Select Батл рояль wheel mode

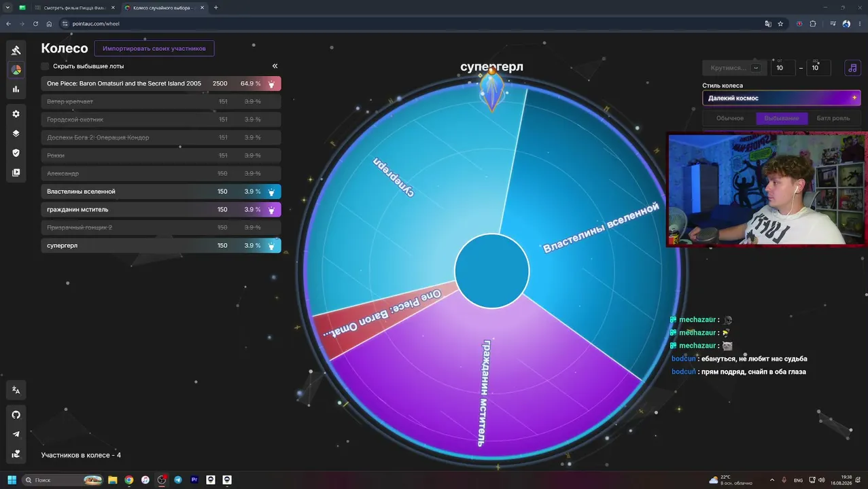(833, 118)
